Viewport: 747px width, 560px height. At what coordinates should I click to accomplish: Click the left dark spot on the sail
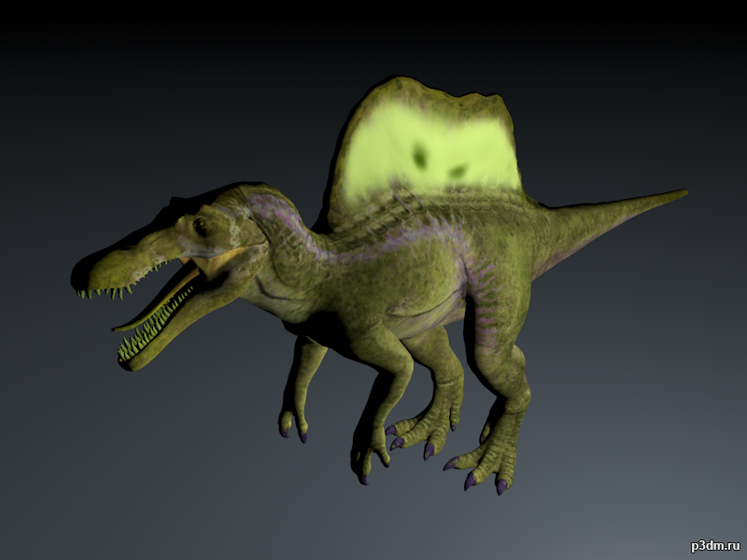421,155
